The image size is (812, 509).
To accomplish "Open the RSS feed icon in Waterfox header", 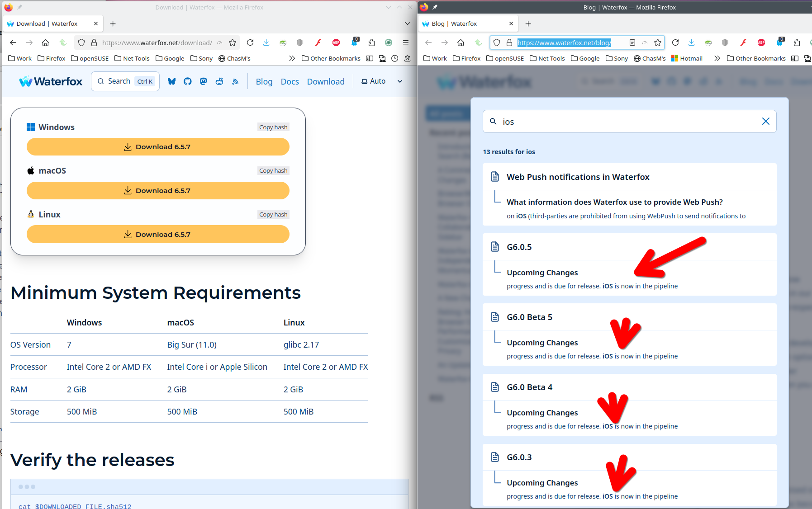I will pyautogui.click(x=235, y=81).
